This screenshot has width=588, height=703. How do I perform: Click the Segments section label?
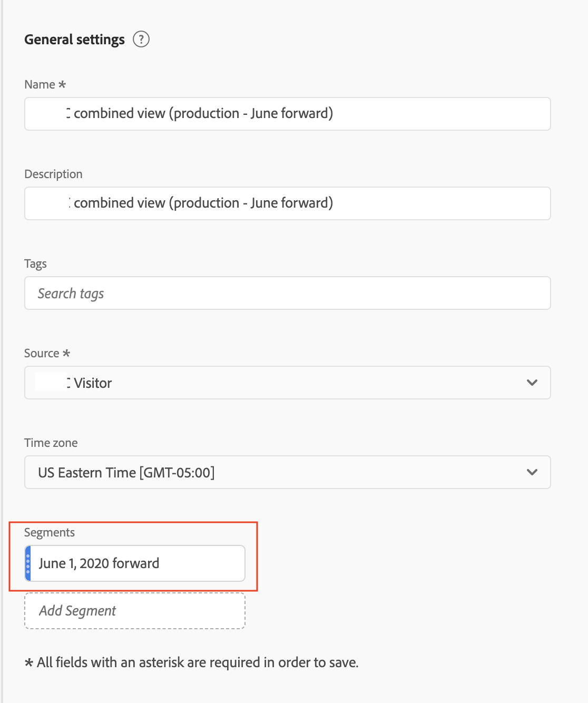(50, 532)
